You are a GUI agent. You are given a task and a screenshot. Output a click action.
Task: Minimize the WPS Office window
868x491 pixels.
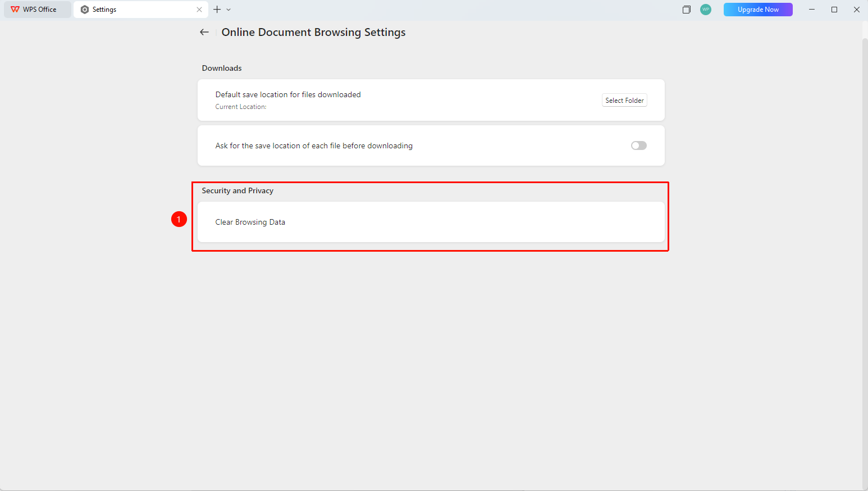click(x=812, y=10)
